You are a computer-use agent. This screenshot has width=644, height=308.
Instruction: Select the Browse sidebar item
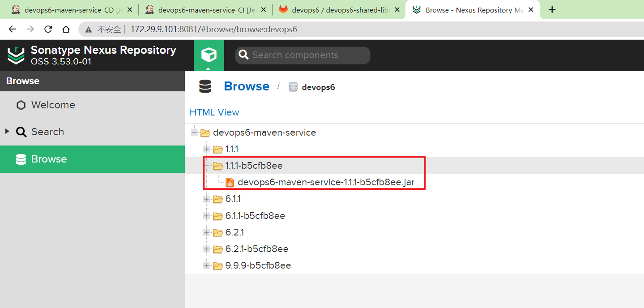pos(92,159)
